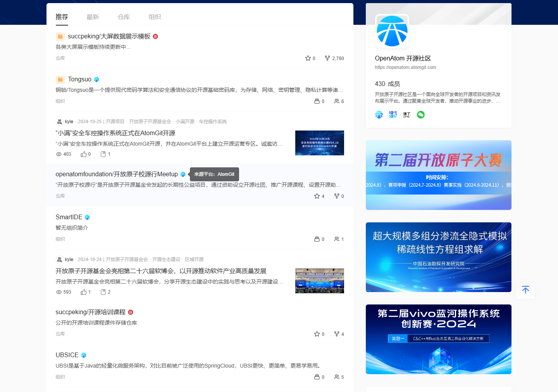Click the 区域开源 tag
The width and height of the screenshot is (558, 392).
point(194,260)
